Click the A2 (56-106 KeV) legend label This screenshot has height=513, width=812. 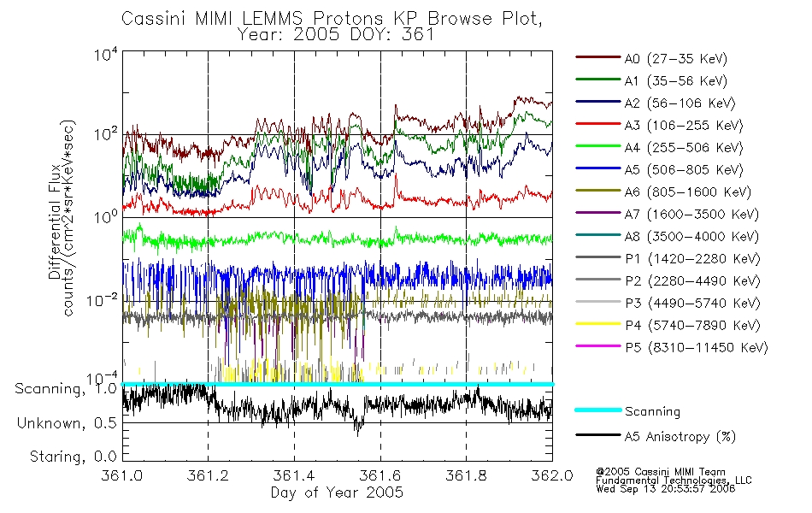(680, 103)
